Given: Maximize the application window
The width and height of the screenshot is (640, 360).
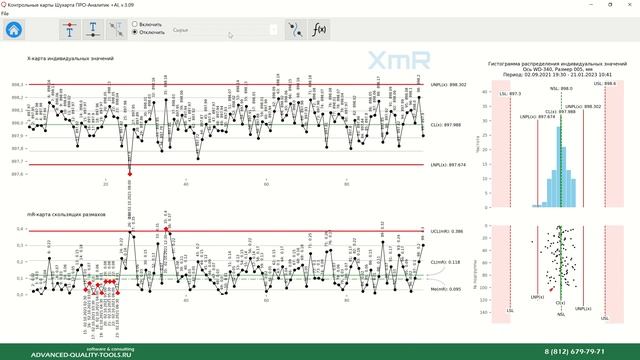Looking at the screenshot, I should click(610, 4).
